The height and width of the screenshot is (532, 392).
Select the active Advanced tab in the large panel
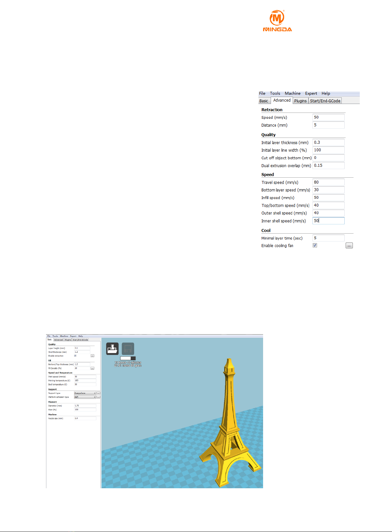(x=282, y=100)
